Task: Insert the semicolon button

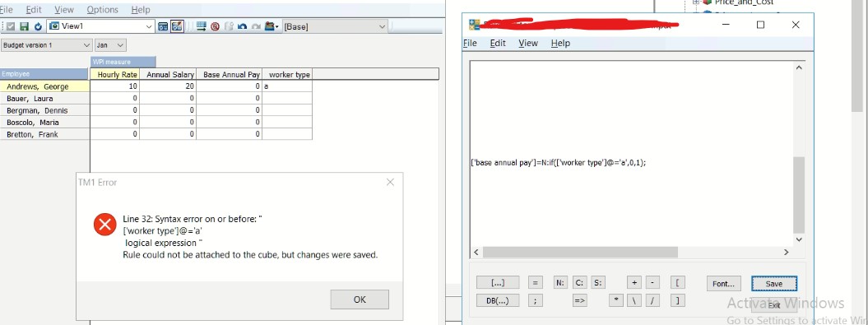Action: [x=535, y=300]
